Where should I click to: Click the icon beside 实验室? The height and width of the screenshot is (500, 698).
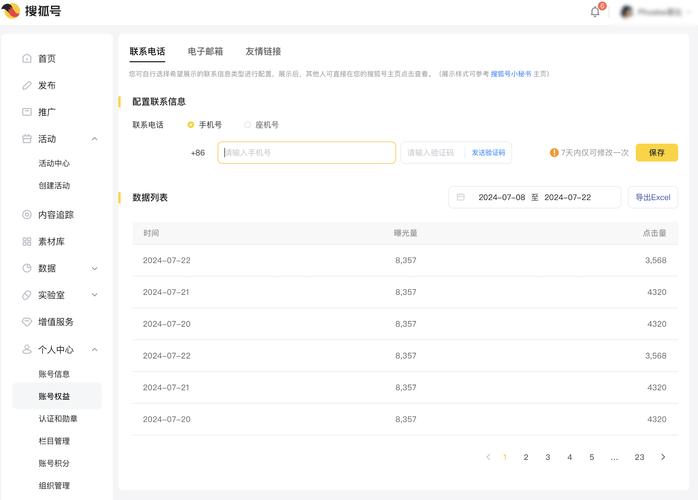[27, 295]
